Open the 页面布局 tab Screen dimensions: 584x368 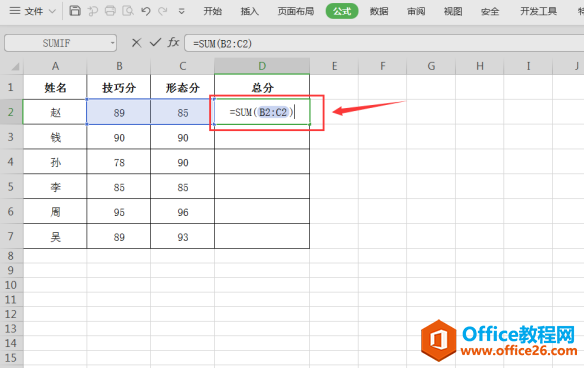[296, 11]
